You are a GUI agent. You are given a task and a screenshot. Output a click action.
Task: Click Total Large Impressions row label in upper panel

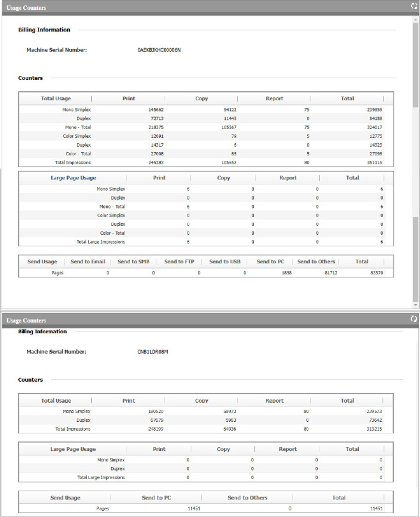(101, 242)
